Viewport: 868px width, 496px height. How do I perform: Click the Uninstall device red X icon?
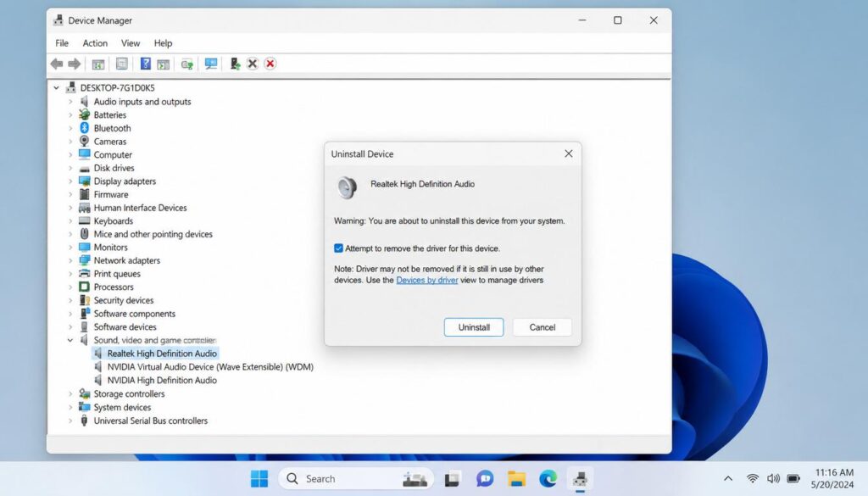click(x=270, y=64)
